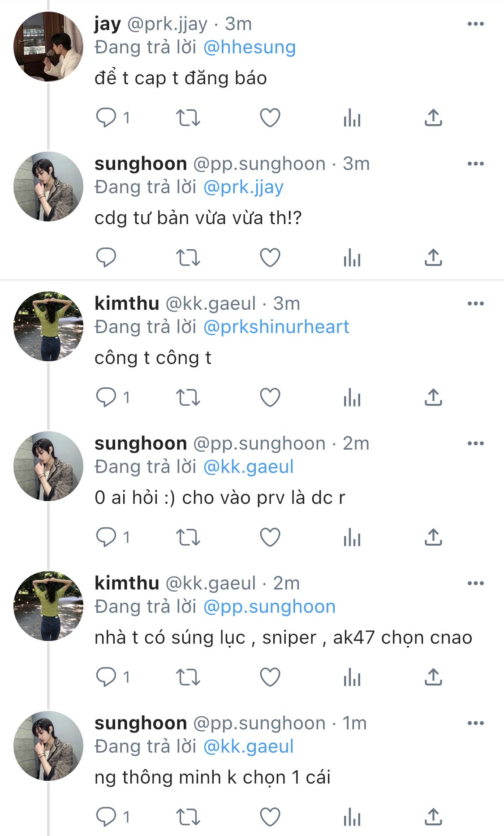View analytics for "0 ai hỏi" tweet

pos(352,537)
